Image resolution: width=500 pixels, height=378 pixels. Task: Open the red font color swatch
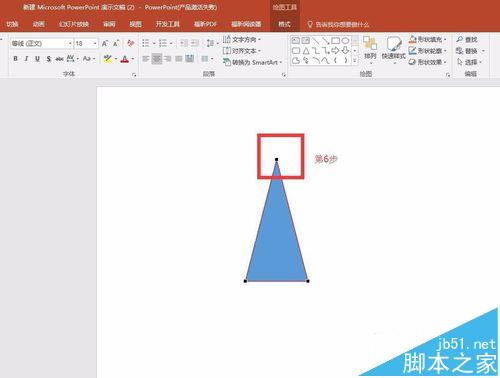pos(125,59)
